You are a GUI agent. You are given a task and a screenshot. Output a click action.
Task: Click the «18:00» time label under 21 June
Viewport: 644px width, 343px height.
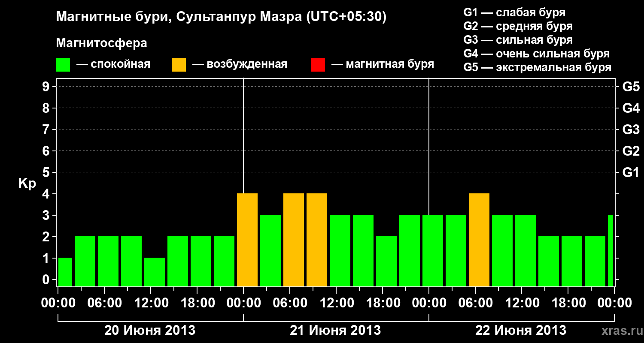click(x=383, y=303)
